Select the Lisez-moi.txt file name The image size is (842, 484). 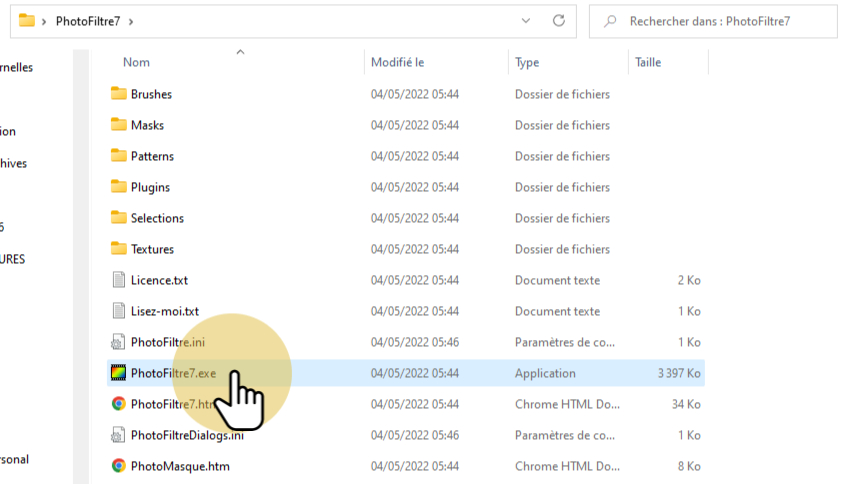click(165, 312)
